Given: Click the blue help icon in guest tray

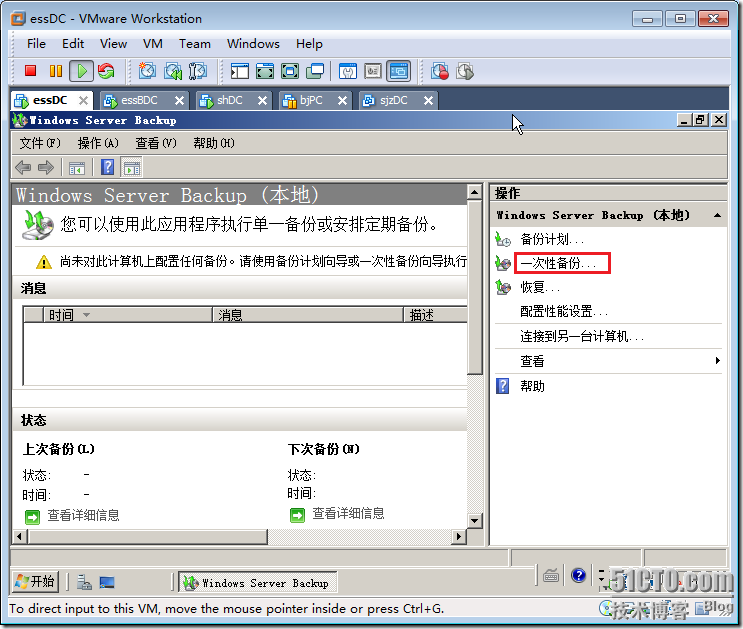Looking at the screenshot, I should tap(579, 575).
